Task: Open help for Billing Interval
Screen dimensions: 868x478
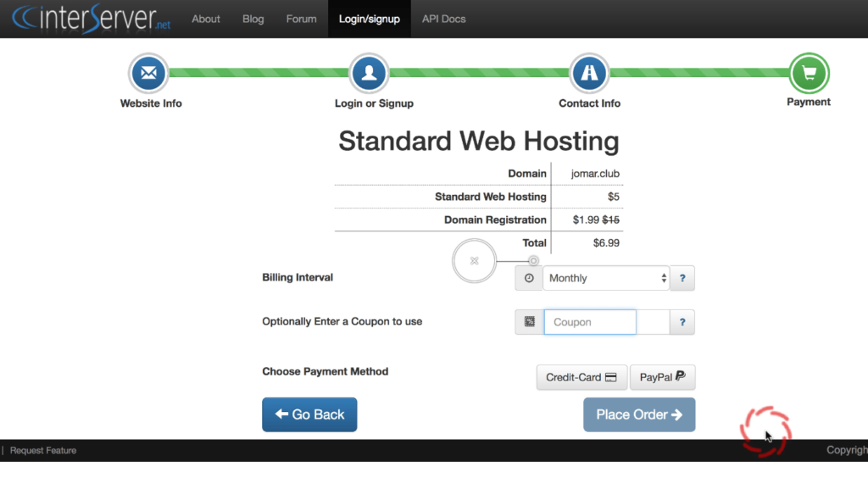Action: point(682,278)
